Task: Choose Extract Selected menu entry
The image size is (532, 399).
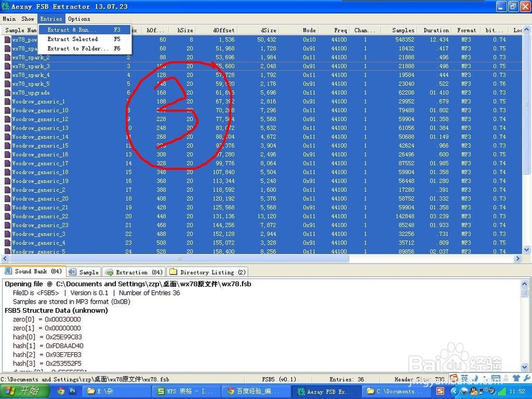Action: pyautogui.click(x=85, y=39)
